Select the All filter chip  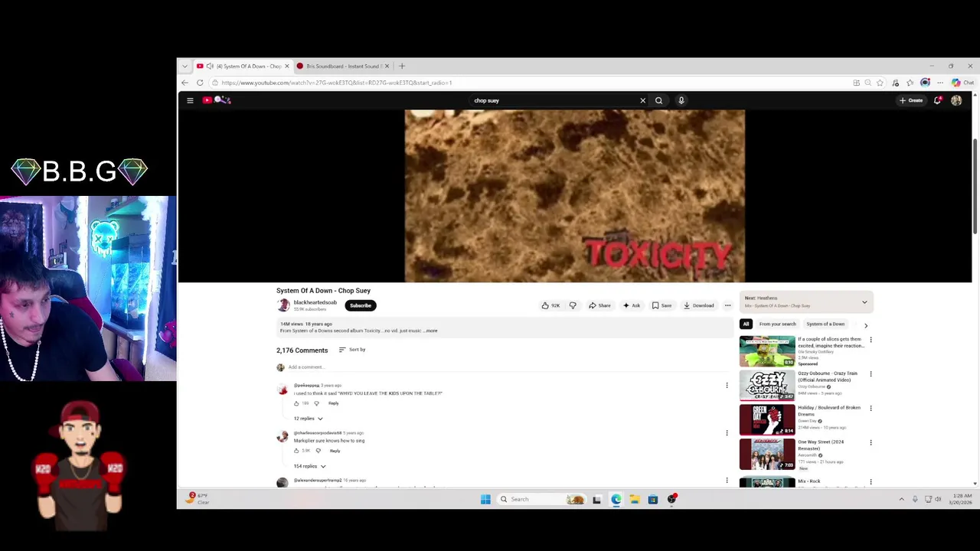pos(746,324)
